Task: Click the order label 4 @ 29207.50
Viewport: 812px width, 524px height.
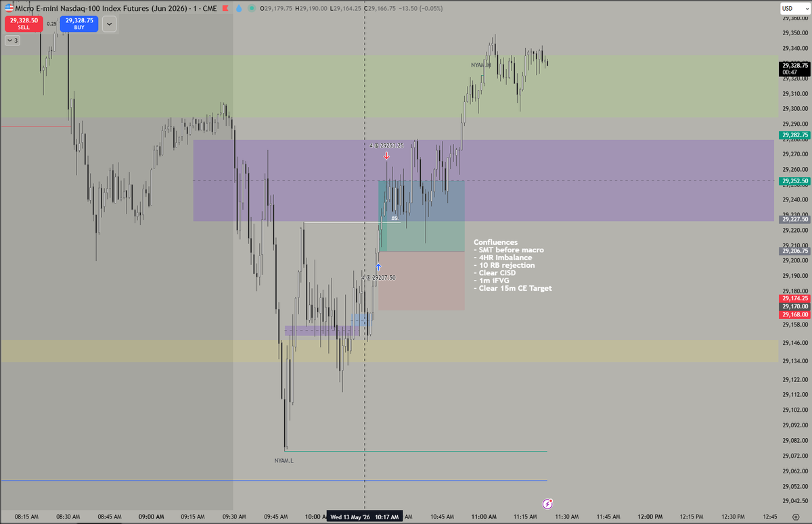Action: pyautogui.click(x=379, y=277)
